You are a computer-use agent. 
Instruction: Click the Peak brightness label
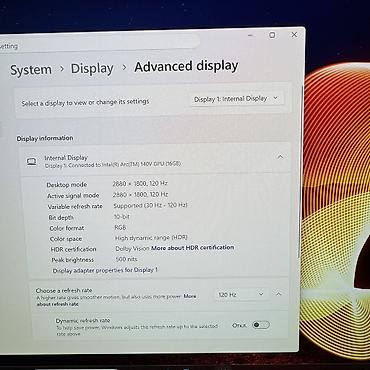tap(72, 260)
